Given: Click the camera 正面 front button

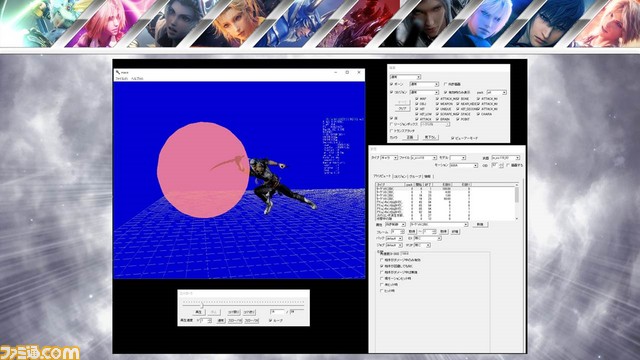Looking at the screenshot, I should [410, 138].
